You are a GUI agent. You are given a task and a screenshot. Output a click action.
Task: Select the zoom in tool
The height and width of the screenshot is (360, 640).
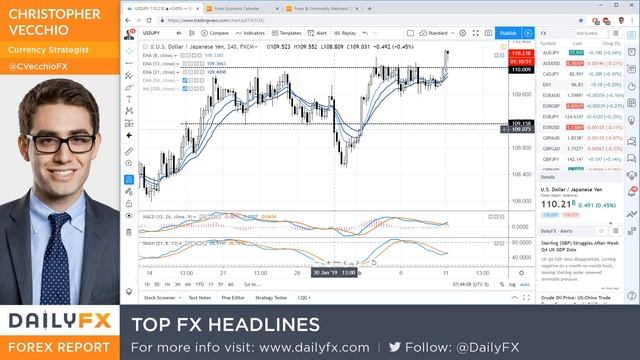[129, 163]
